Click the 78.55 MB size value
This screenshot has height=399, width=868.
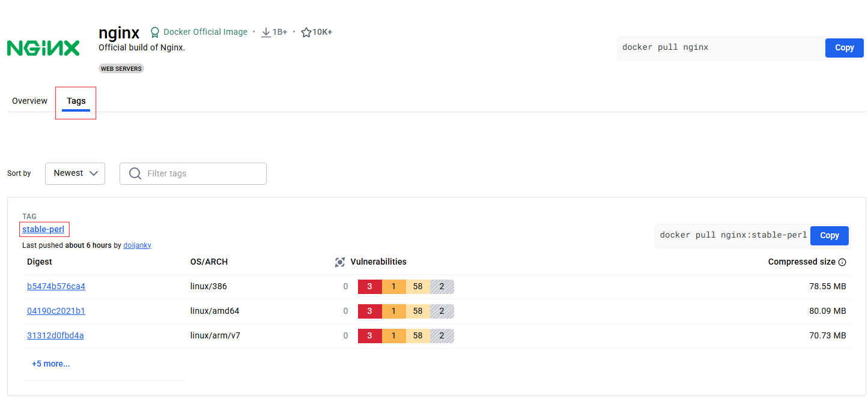click(827, 287)
